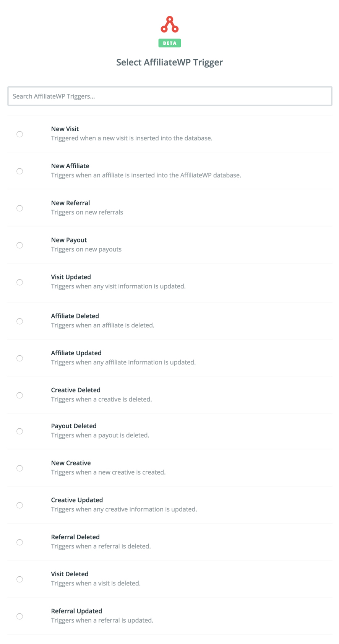Click the green BETA badge
The height and width of the screenshot is (644, 339).
pos(170,43)
